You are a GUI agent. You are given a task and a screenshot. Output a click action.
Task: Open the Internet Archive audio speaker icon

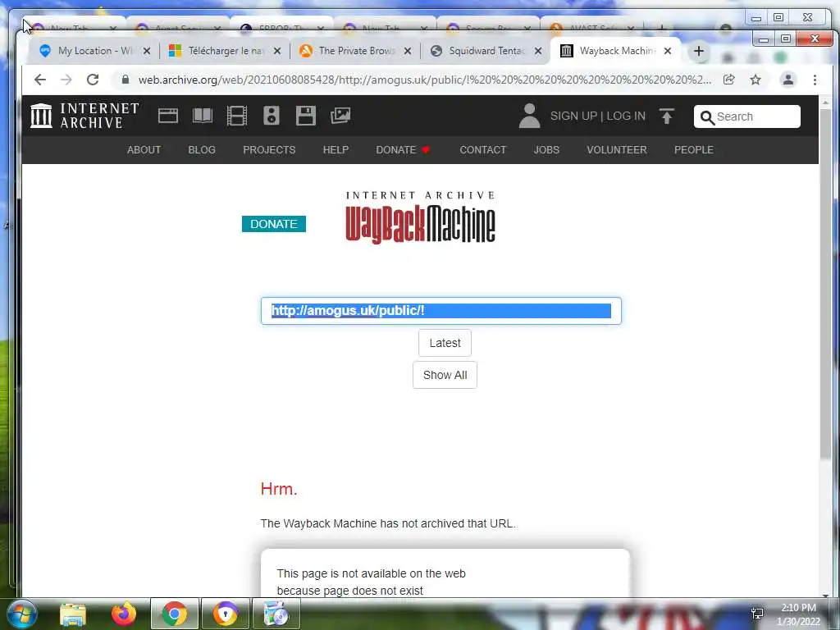(271, 116)
